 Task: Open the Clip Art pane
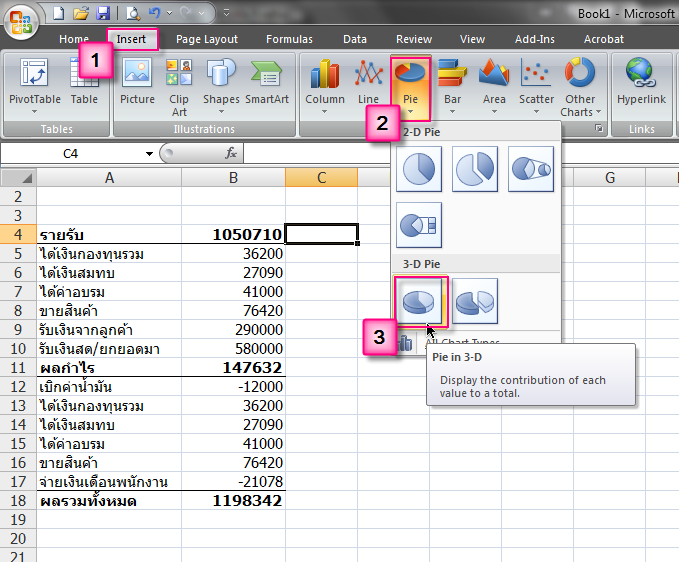(x=179, y=87)
